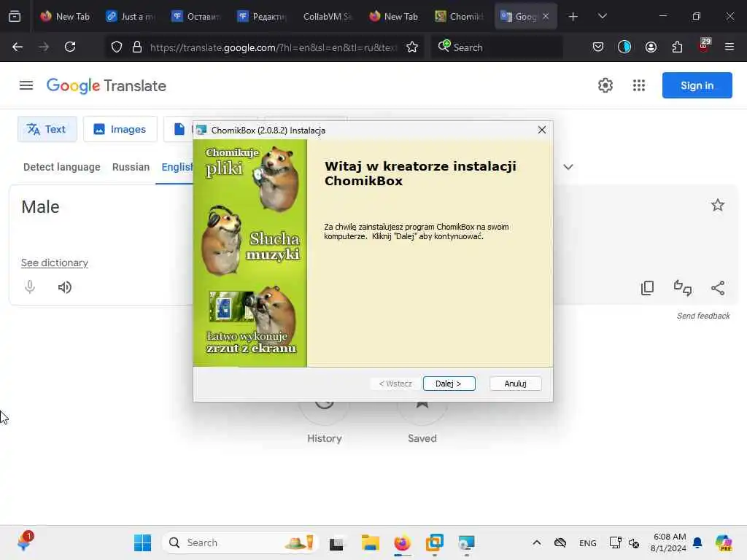The width and height of the screenshot is (747, 560).
Task: View site security lock information
Action: pos(137,47)
